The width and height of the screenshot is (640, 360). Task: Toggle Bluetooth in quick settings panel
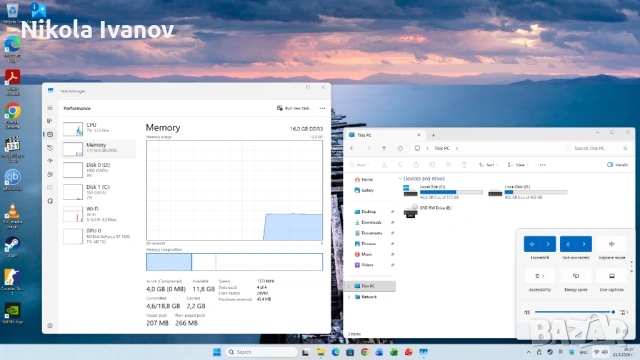point(568,244)
